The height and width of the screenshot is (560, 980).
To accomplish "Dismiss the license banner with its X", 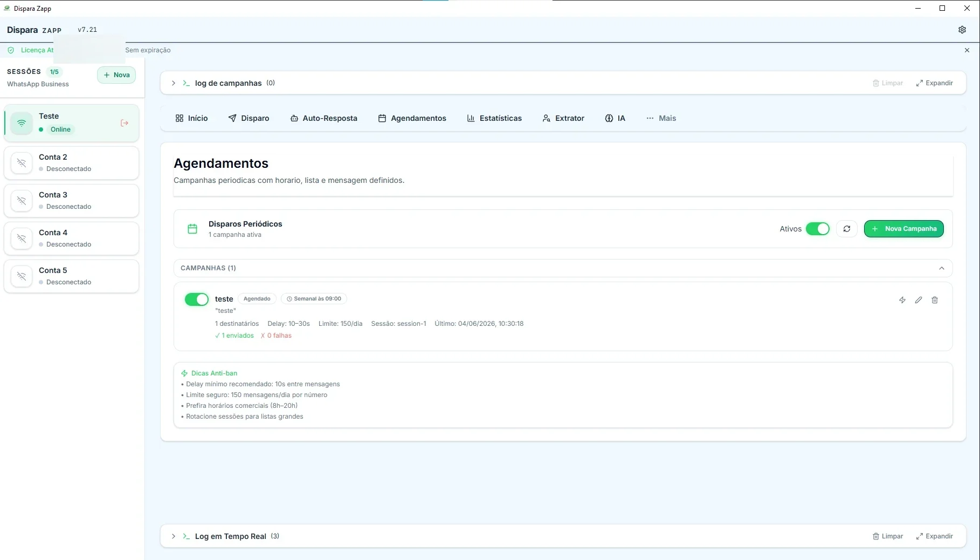I will (x=967, y=50).
